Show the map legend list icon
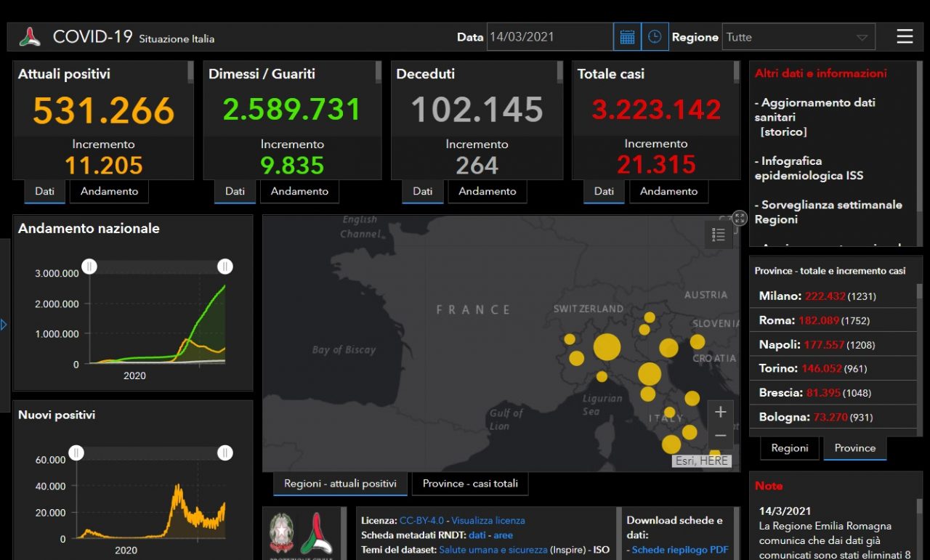 pos(719,235)
